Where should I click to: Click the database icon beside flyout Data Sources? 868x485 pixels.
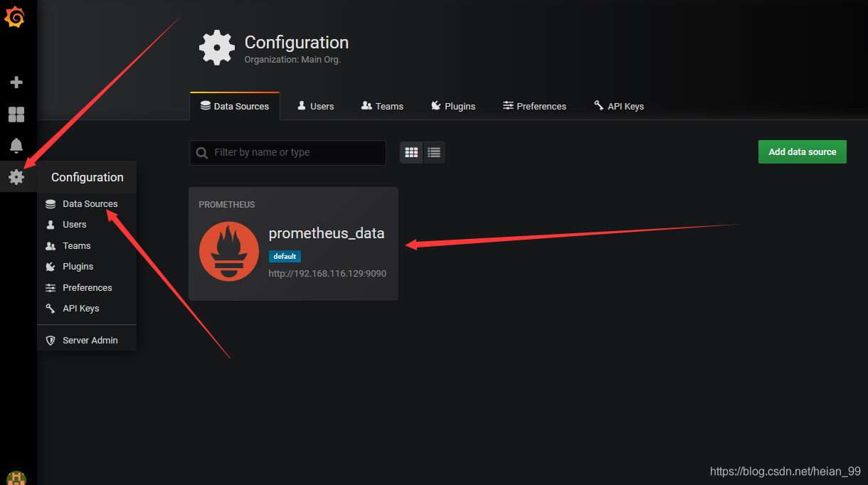click(51, 204)
